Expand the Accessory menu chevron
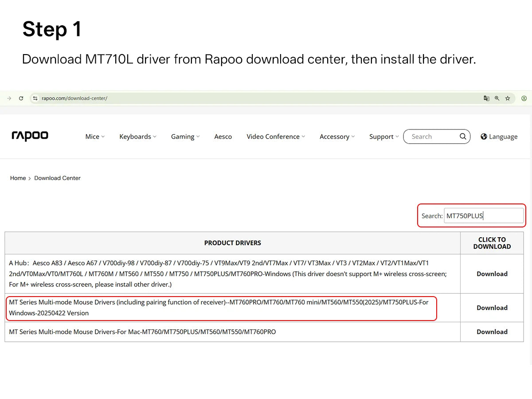This screenshot has width=532, height=399. tap(353, 137)
